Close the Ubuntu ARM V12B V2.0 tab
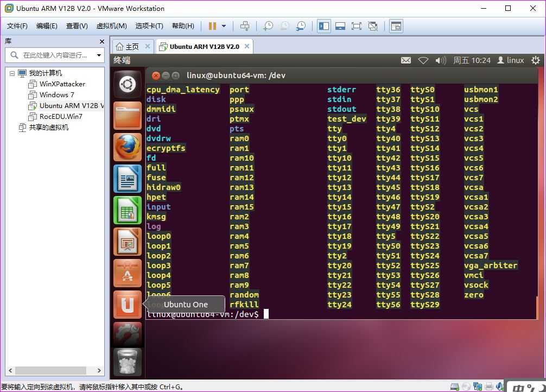Image resolution: width=546 pixels, height=392 pixels. (x=247, y=46)
